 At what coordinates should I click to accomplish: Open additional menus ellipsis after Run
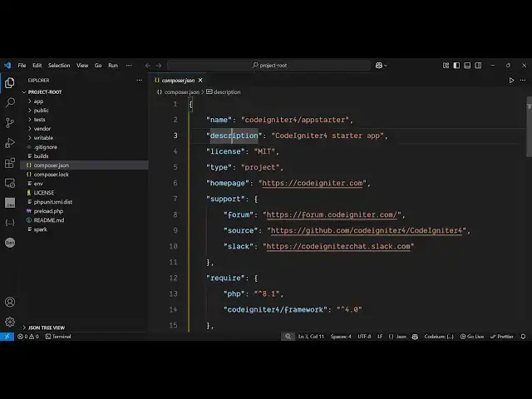tap(129, 65)
